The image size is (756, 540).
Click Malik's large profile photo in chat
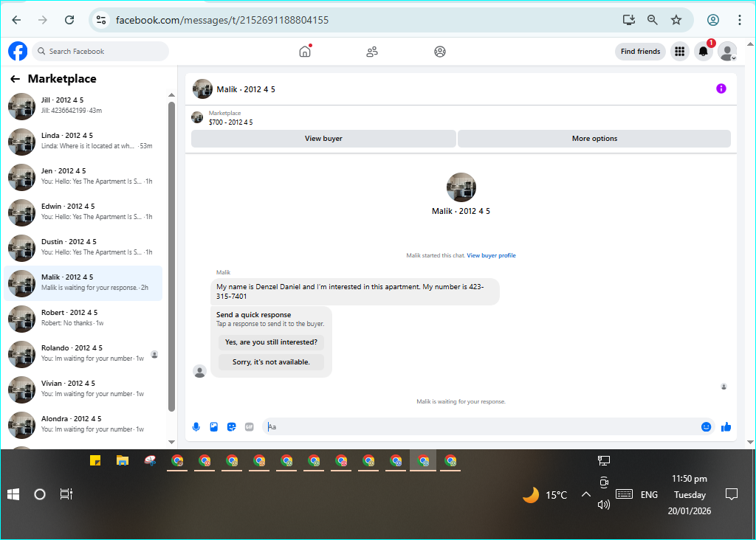[461, 187]
